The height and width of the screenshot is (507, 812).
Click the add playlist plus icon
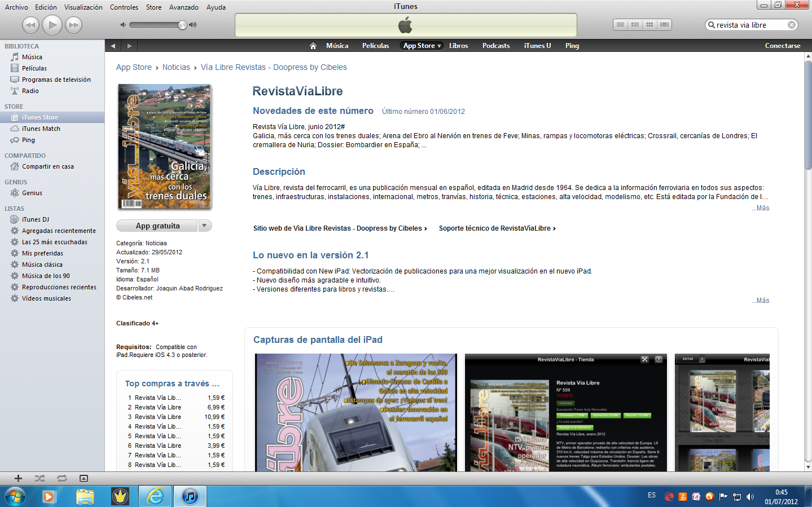click(18, 478)
